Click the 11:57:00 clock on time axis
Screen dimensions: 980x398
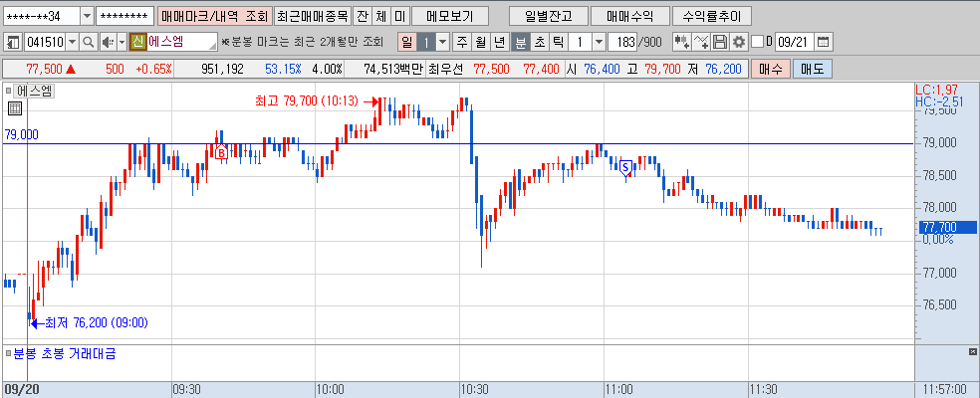pos(945,389)
